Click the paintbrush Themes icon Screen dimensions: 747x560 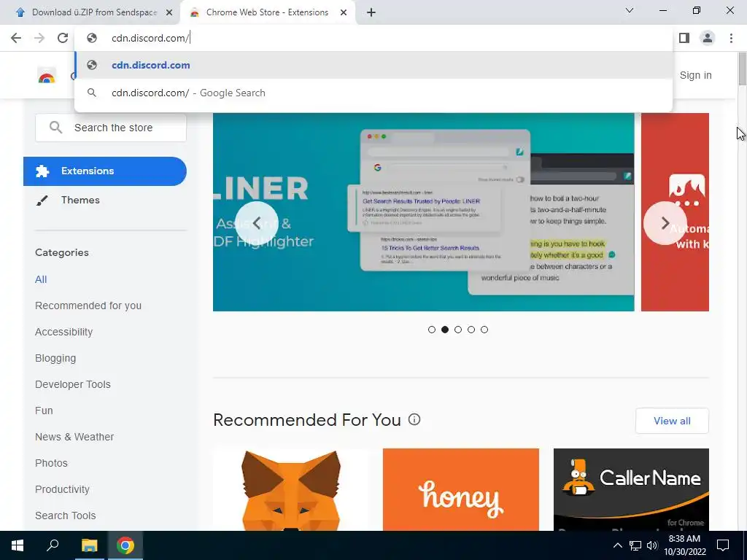click(42, 201)
